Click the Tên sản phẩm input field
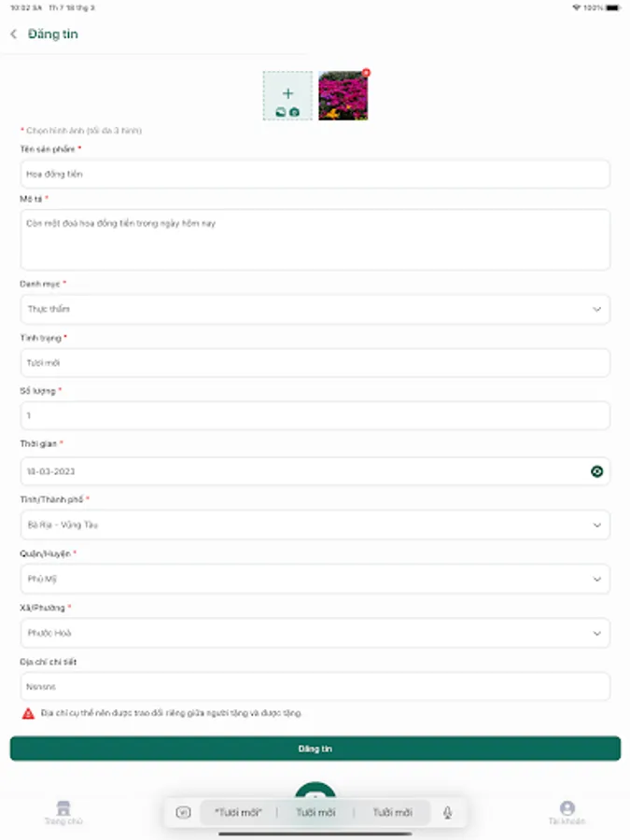This screenshot has height=840, width=630. [315, 174]
